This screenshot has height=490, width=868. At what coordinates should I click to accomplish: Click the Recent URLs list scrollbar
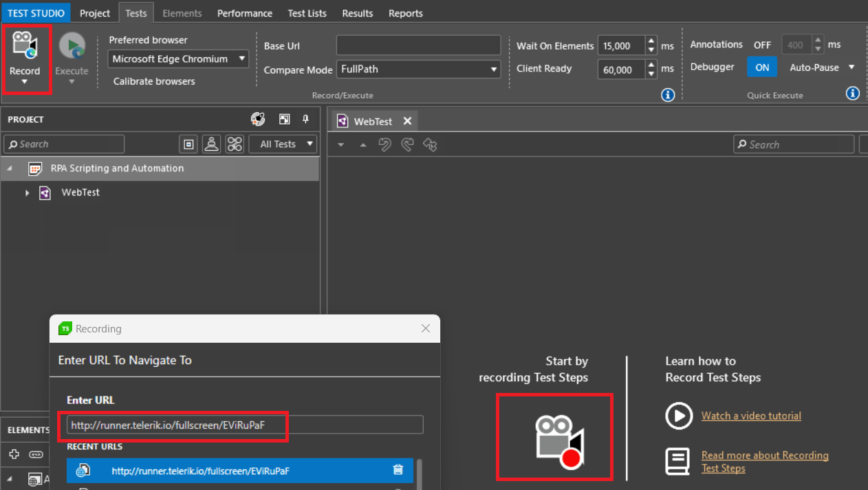tap(419, 474)
